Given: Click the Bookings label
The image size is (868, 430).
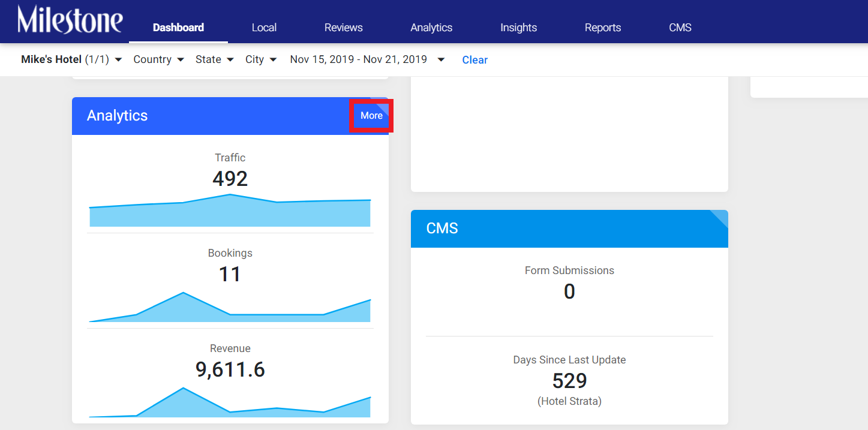Looking at the screenshot, I should click(230, 253).
